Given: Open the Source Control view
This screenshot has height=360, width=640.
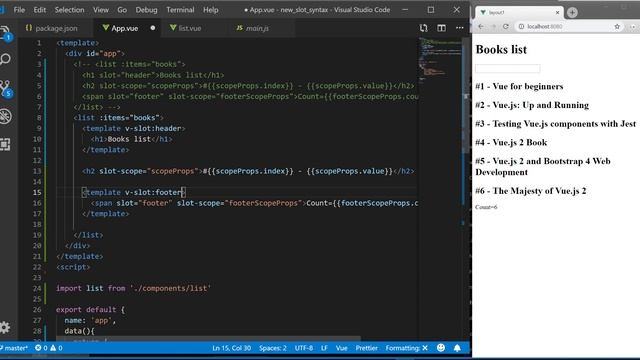Looking at the screenshot, I should click(x=5, y=88).
